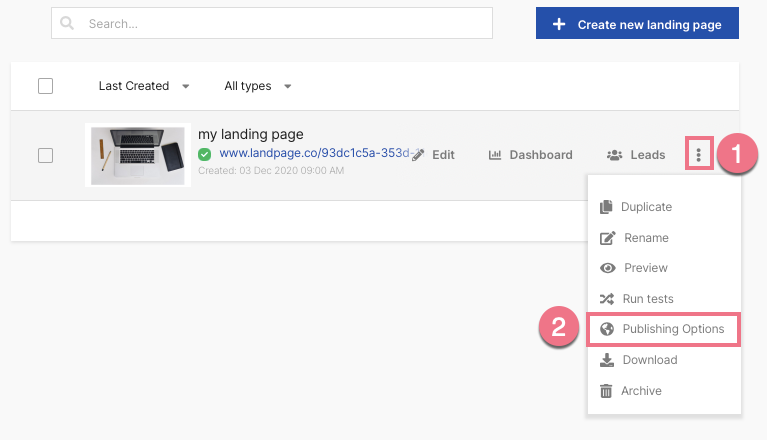
Task: Toggle the select-all checkbox in header
Action: 45,86
